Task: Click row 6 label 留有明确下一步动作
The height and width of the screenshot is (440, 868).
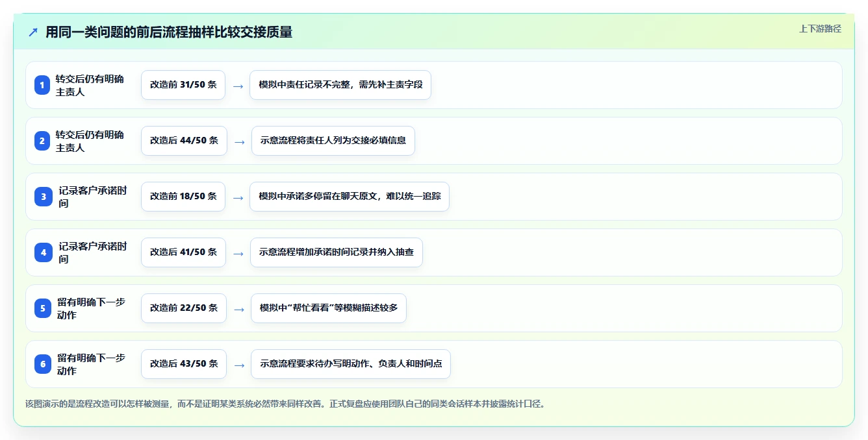Action: pos(92,364)
